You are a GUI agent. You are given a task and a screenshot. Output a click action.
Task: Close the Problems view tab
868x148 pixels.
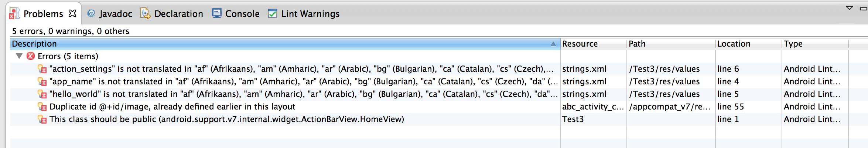pyautogui.click(x=72, y=13)
